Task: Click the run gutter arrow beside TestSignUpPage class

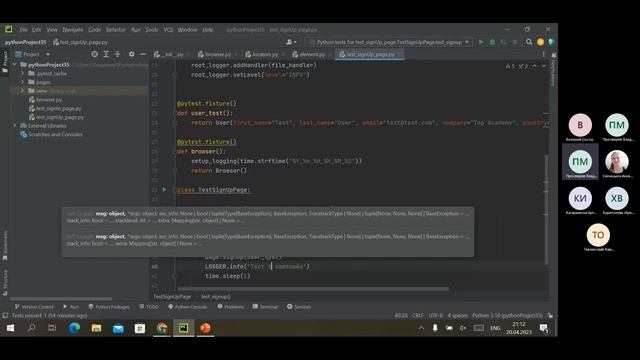Action: (x=164, y=189)
